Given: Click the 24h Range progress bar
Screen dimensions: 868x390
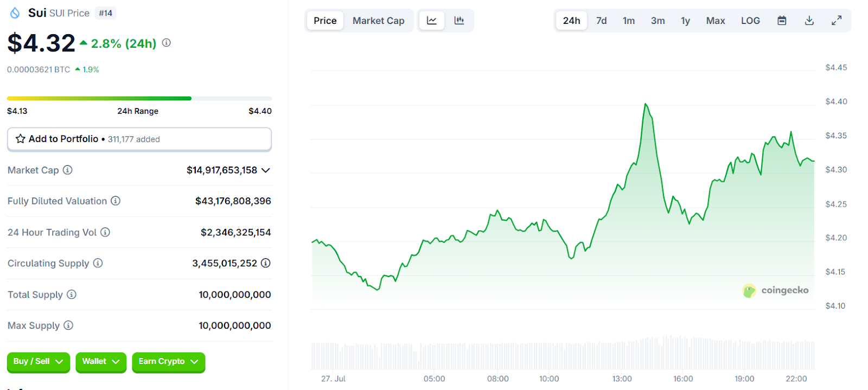Looking at the screenshot, I should point(139,99).
